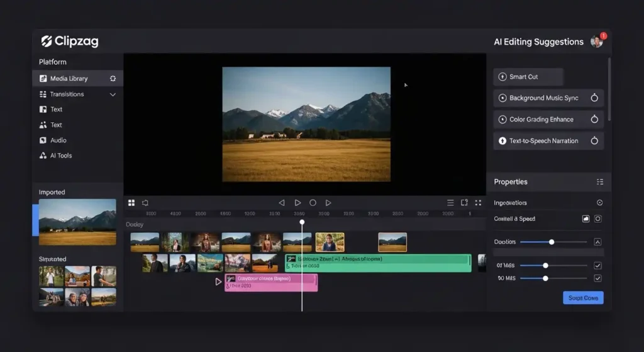Click the Audio sidebar icon

tap(43, 140)
